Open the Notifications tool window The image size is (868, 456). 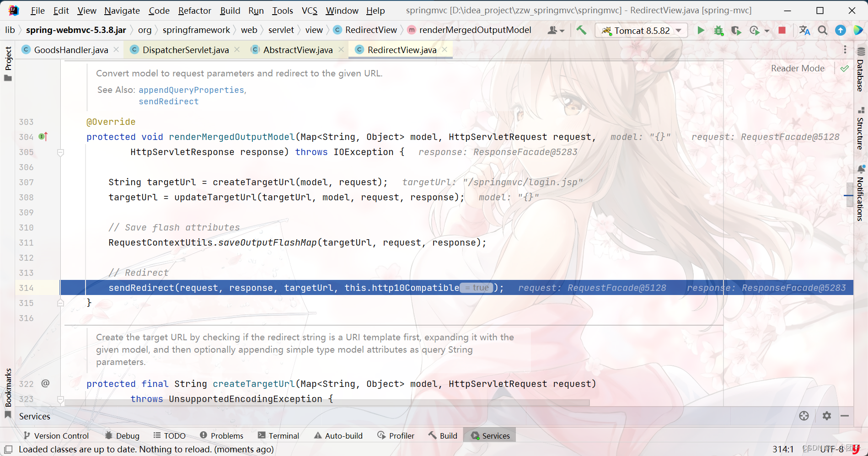(861, 193)
